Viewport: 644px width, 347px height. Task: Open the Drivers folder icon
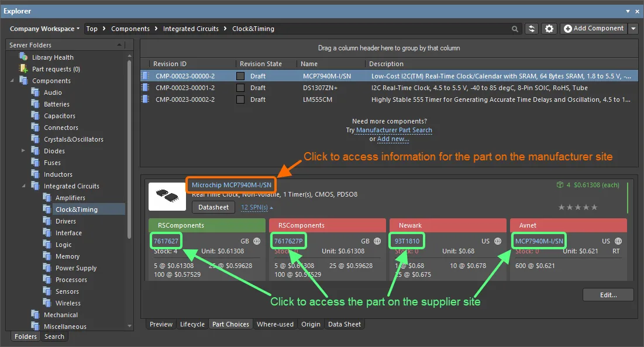pos(47,221)
